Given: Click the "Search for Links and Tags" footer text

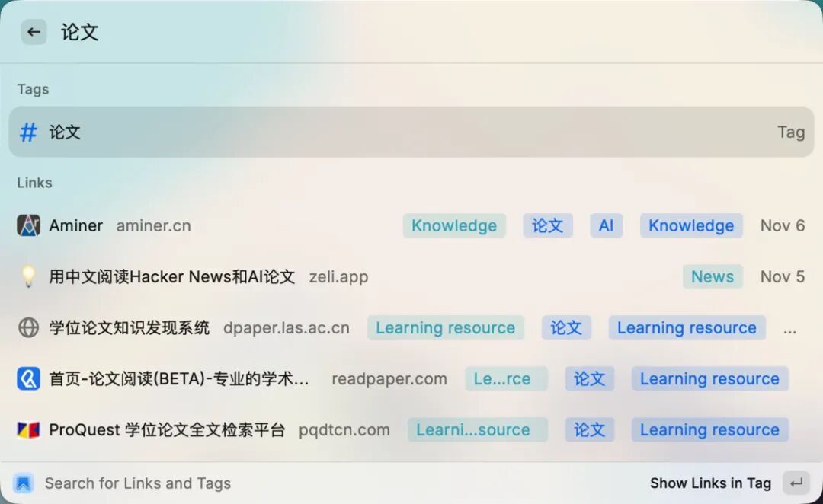Looking at the screenshot, I should (x=137, y=483).
